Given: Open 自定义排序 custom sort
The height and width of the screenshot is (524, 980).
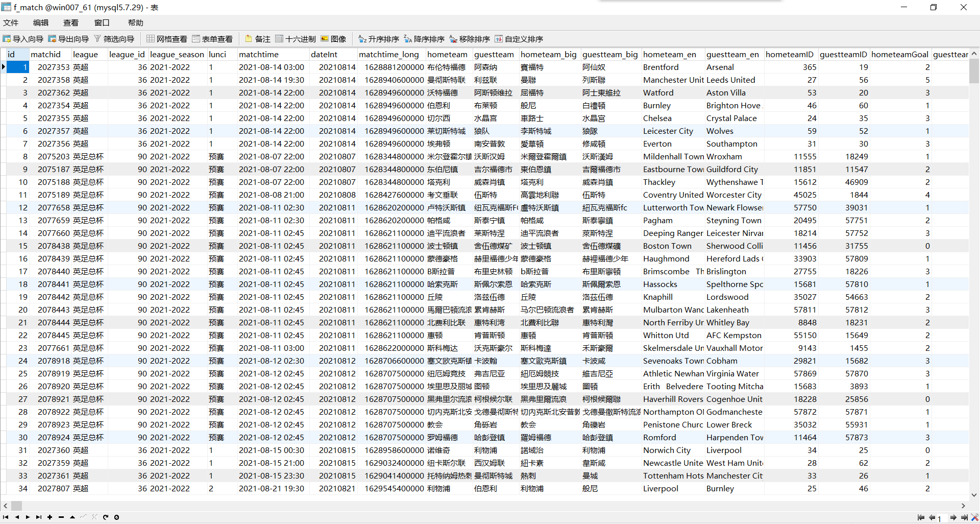Looking at the screenshot, I should 519,39.
